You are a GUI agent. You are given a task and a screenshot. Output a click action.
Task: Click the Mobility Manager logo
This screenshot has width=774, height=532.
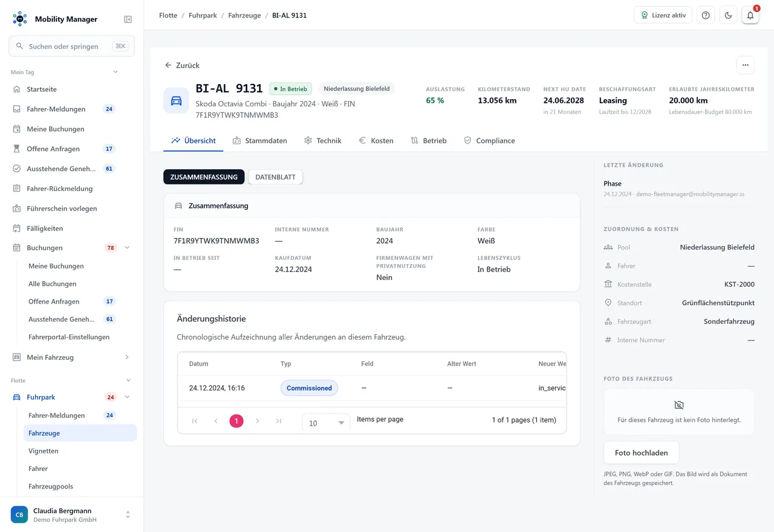point(20,19)
